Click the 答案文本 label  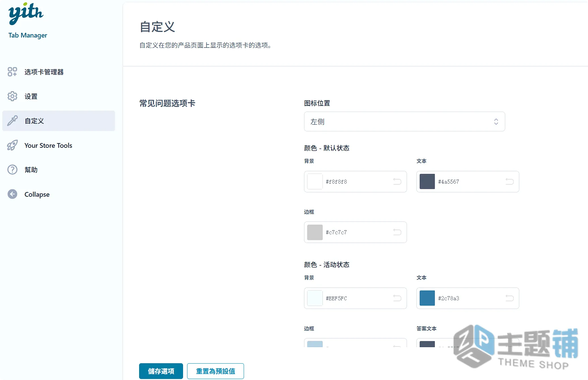coord(426,328)
